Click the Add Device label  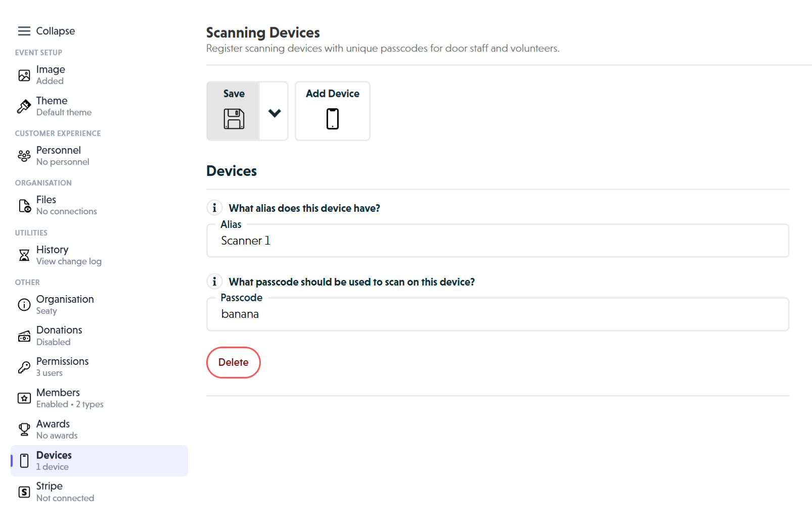[x=333, y=93]
